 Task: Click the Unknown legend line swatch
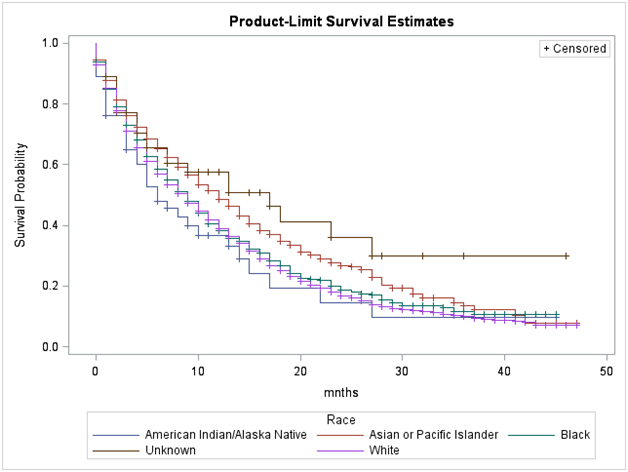tap(115, 450)
